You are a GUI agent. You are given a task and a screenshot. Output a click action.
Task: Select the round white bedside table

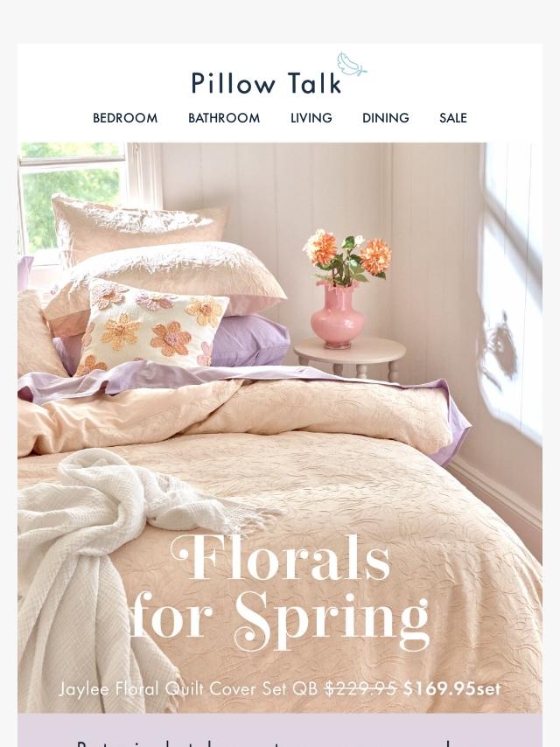(349, 359)
